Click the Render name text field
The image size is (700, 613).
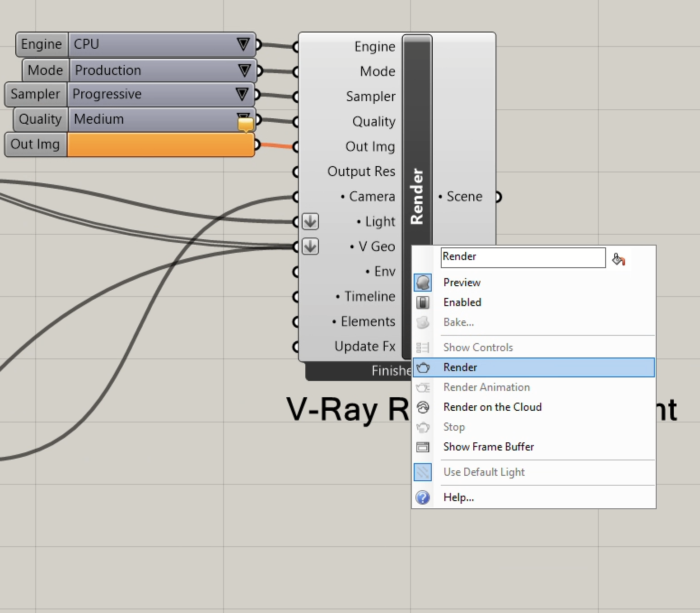tap(523, 257)
